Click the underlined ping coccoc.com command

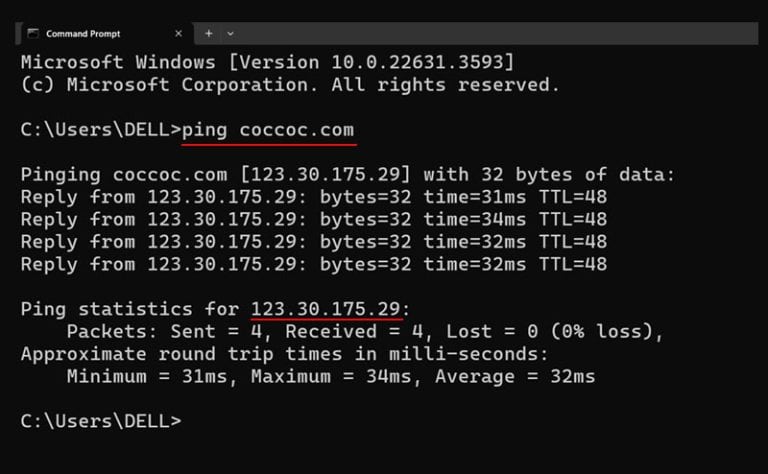269,130
